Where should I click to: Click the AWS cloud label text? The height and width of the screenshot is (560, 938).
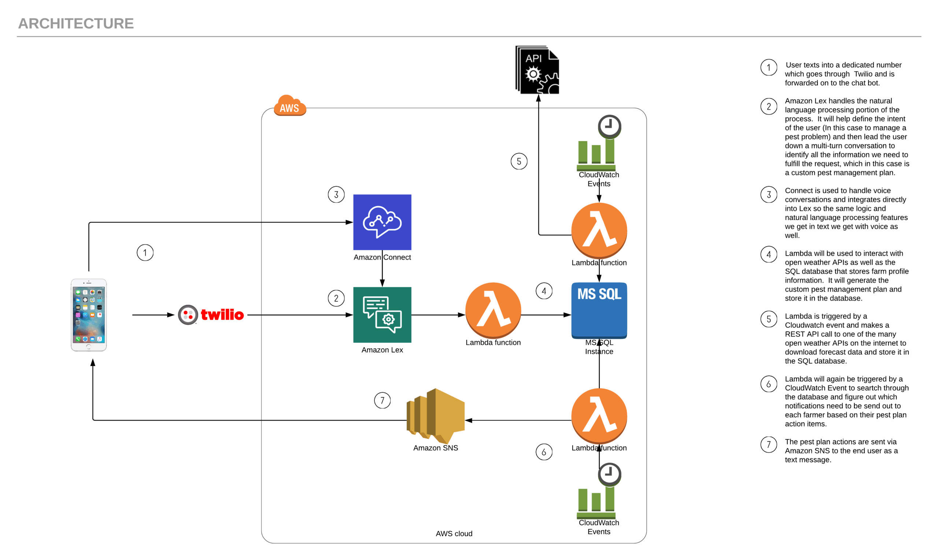click(454, 533)
